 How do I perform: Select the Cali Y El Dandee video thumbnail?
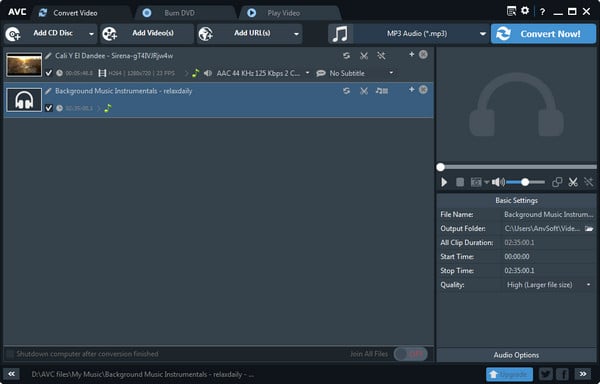coord(24,65)
